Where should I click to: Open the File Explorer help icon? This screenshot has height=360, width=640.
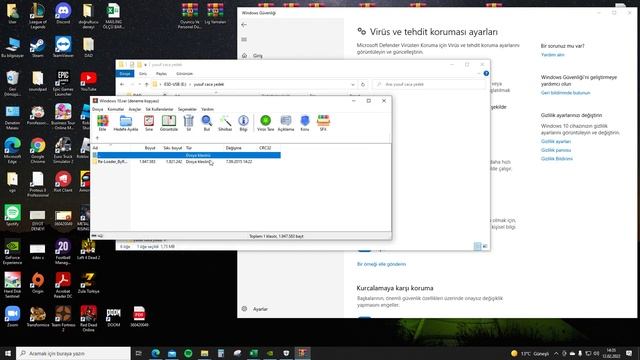click(x=486, y=73)
